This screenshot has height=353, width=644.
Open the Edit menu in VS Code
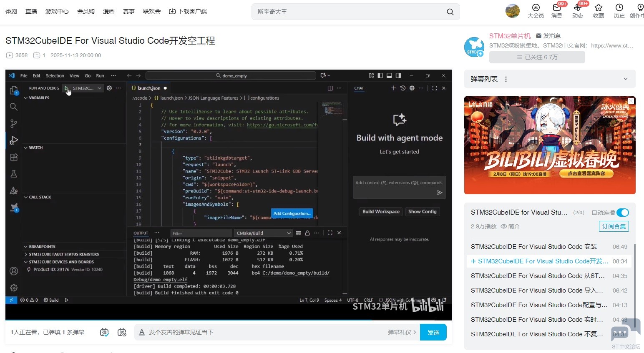coord(37,75)
